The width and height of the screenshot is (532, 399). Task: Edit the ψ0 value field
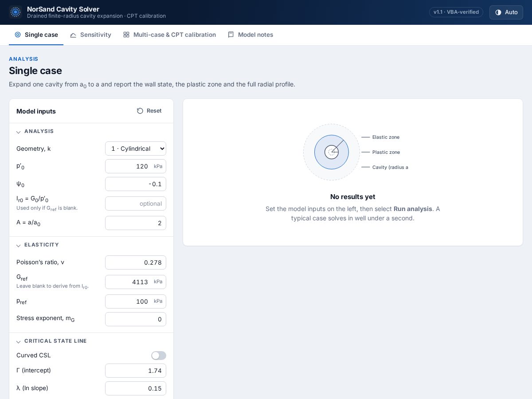tap(136, 184)
